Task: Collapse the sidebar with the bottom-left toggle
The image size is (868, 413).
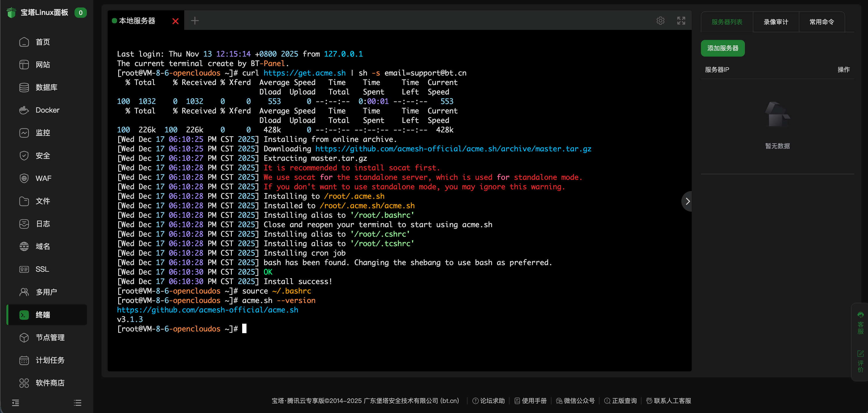Action: click(x=15, y=403)
